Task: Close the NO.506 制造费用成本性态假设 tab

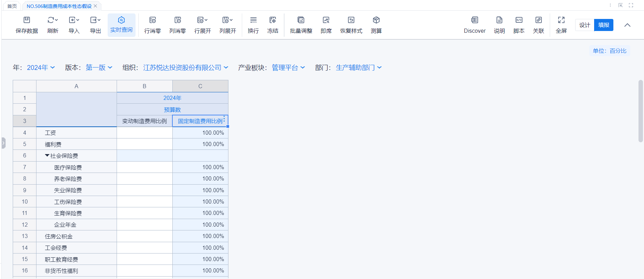Action: (96, 6)
